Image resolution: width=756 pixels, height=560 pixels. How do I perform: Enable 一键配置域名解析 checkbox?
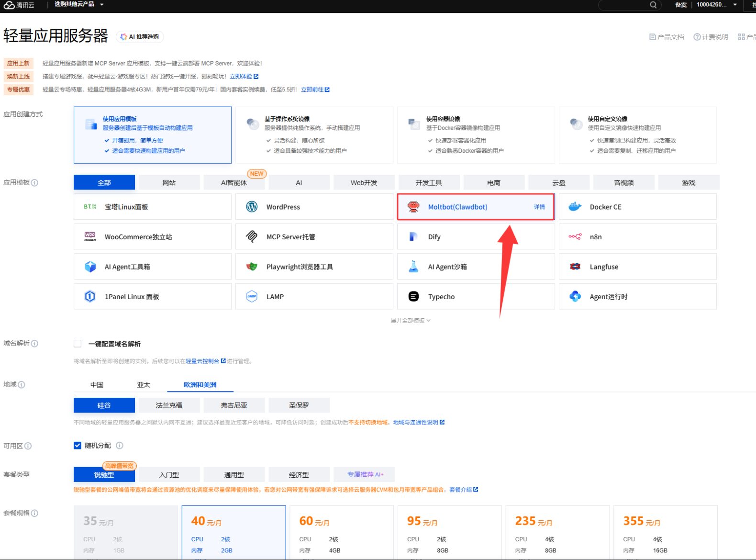pos(78,344)
